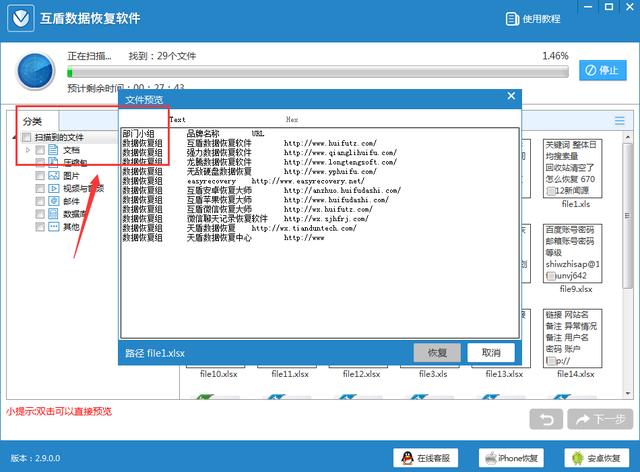This screenshot has height=472, width=640.
Task: Select the 图片 category in the tree
Action: coord(71,176)
